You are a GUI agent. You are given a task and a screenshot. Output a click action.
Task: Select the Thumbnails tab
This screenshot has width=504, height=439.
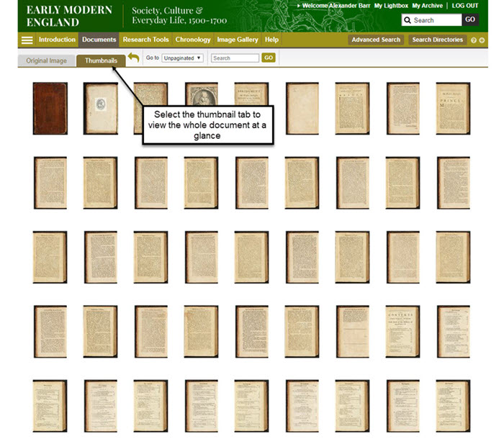[101, 60]
